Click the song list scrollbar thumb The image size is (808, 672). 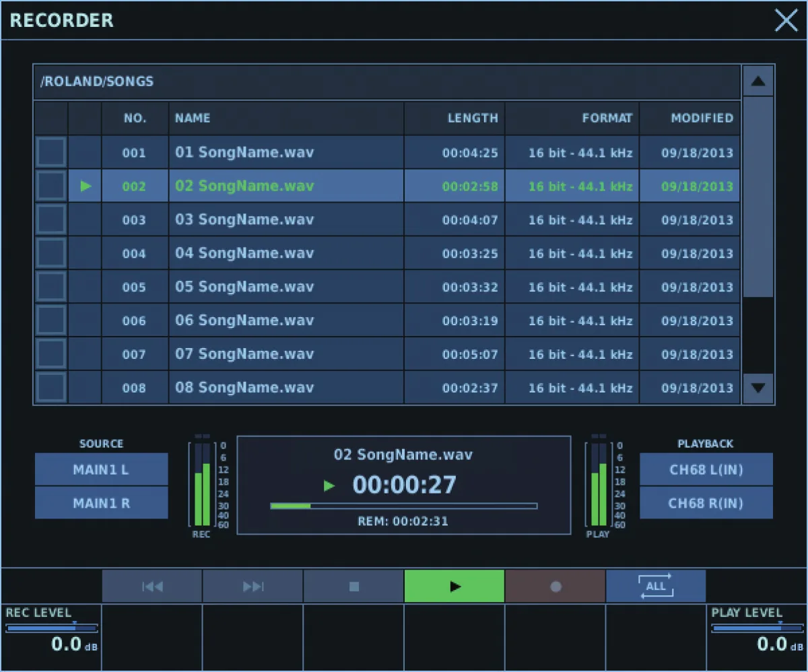(758, 197)
